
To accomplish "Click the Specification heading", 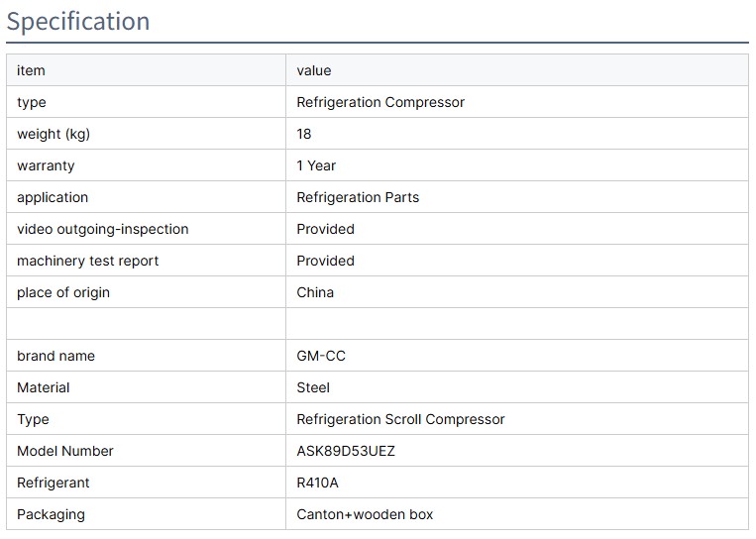I will tap(78, 22).
